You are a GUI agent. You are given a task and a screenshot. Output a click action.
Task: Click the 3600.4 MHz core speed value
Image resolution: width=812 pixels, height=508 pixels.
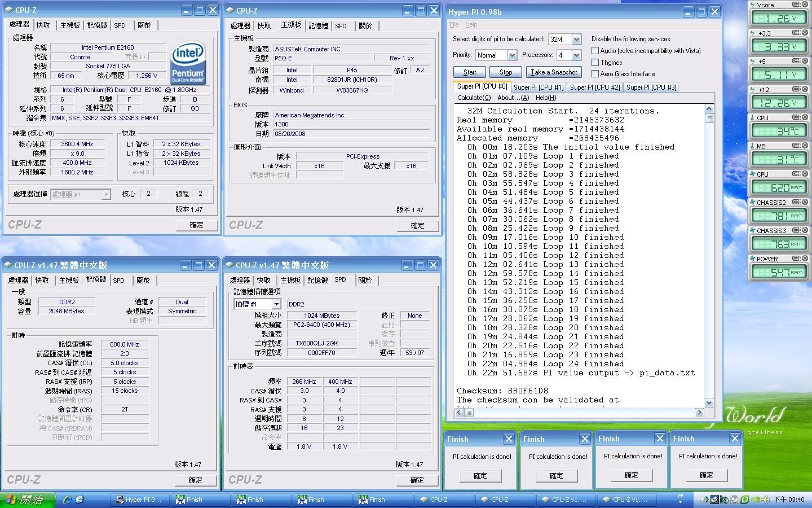pyautogui.click(x=77, y=144)
